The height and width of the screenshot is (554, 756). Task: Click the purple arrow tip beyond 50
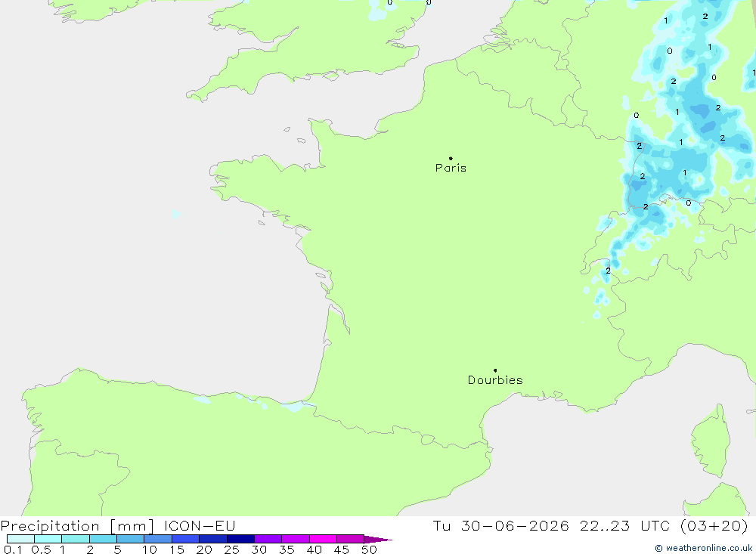tap(378, 539)
